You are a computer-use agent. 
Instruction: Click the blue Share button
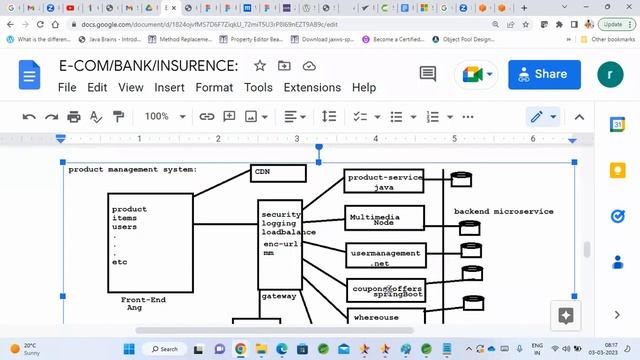544,74
